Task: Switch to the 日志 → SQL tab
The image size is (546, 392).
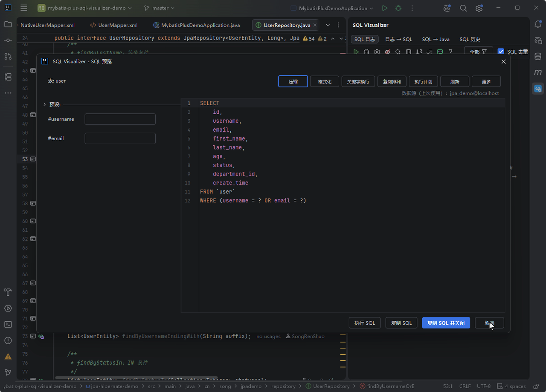Action: [398, 39]
